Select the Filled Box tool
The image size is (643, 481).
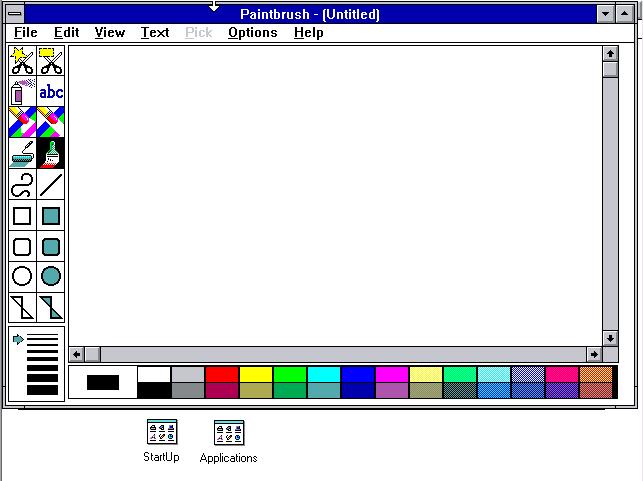(x=51, y=216)
